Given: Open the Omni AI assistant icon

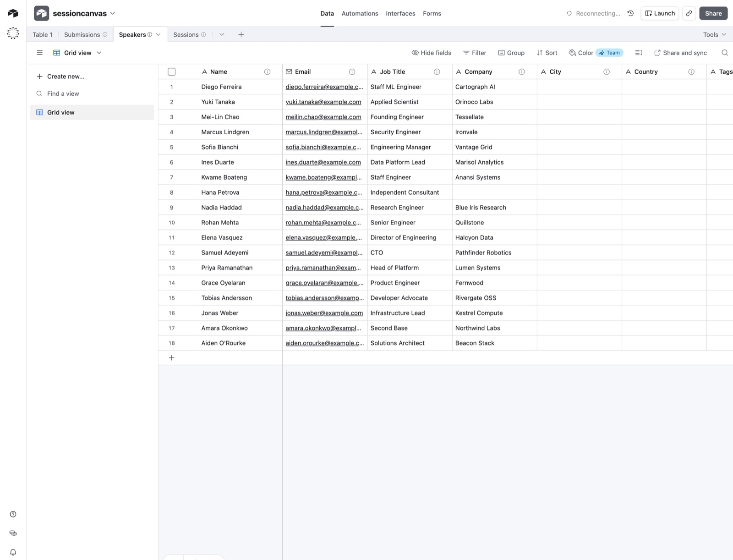Looking at the screenshot, I should click(13, 33).
